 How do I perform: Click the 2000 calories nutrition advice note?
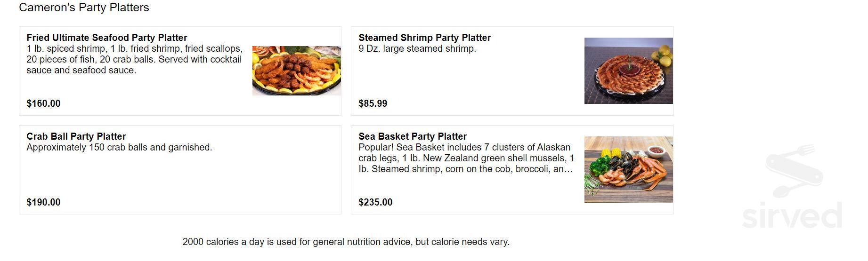pos(346,242)
